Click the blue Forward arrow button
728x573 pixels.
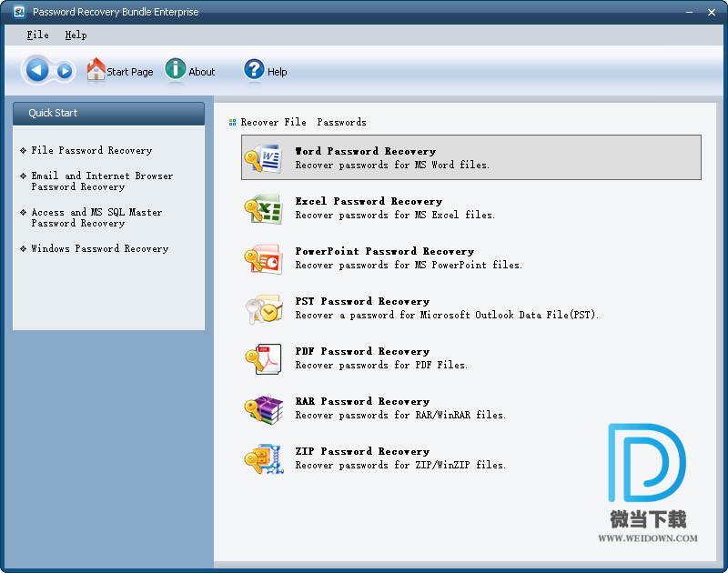(x=65, y=71)
